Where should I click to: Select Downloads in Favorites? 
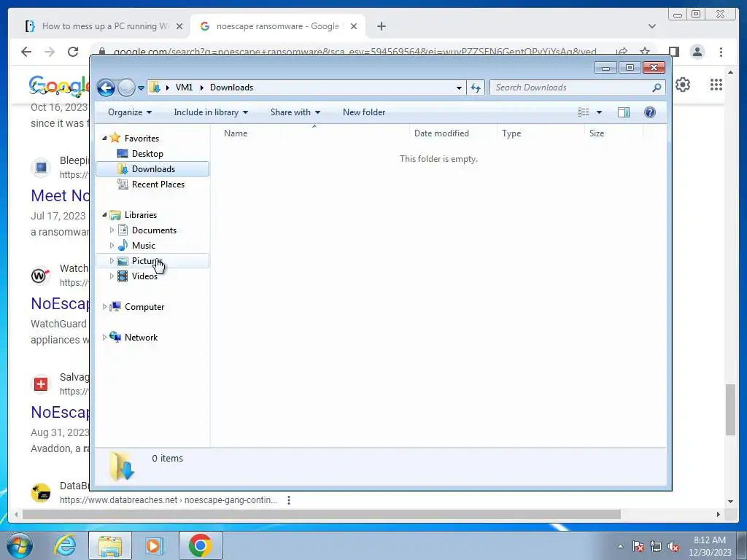[x=152, y=169]
